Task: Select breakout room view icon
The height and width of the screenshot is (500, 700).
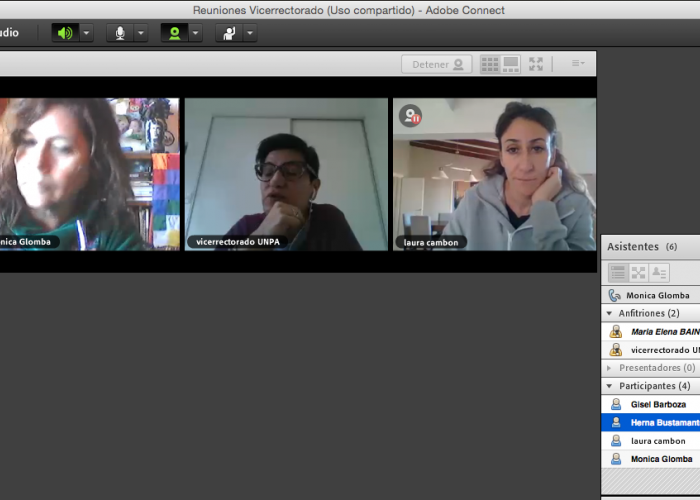Action: 638,272
